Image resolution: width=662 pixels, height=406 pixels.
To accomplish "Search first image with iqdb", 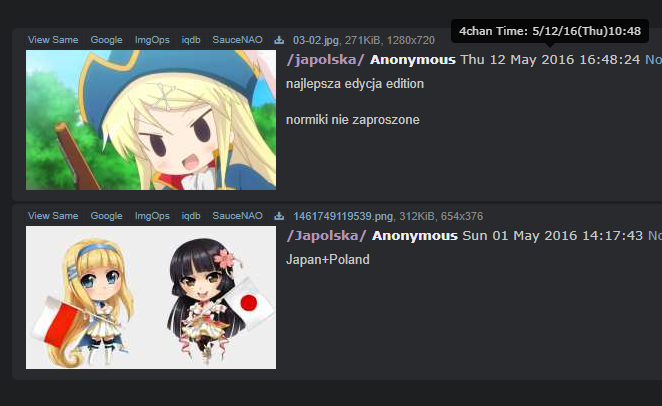I will pyautogui.click(x=191, y=40).
